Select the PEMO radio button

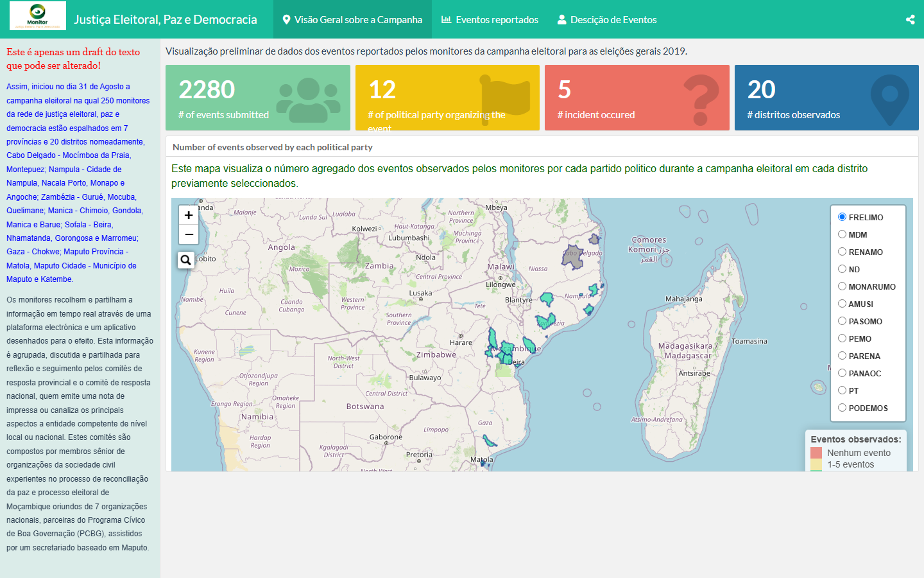842,338
